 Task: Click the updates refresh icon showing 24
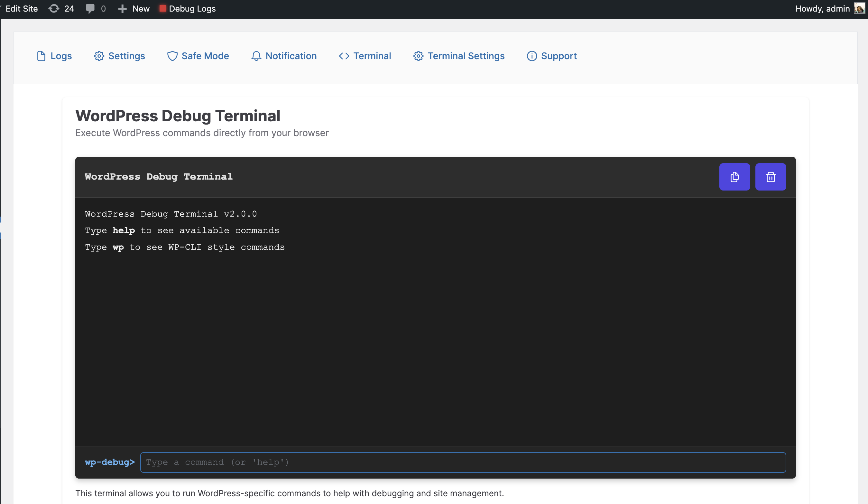coord(54,9)
